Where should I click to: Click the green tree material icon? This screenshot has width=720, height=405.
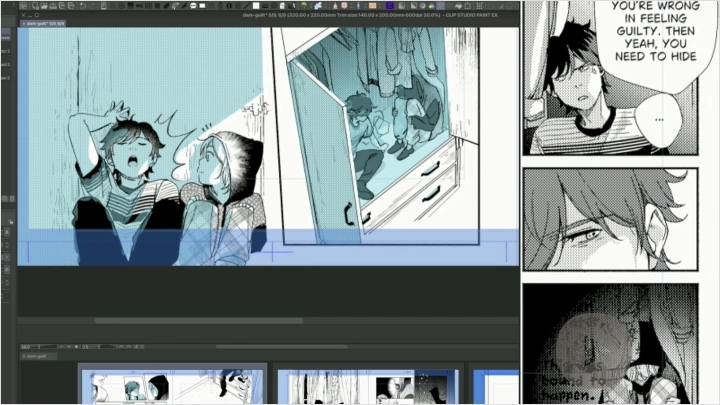[x=304, y=6]
